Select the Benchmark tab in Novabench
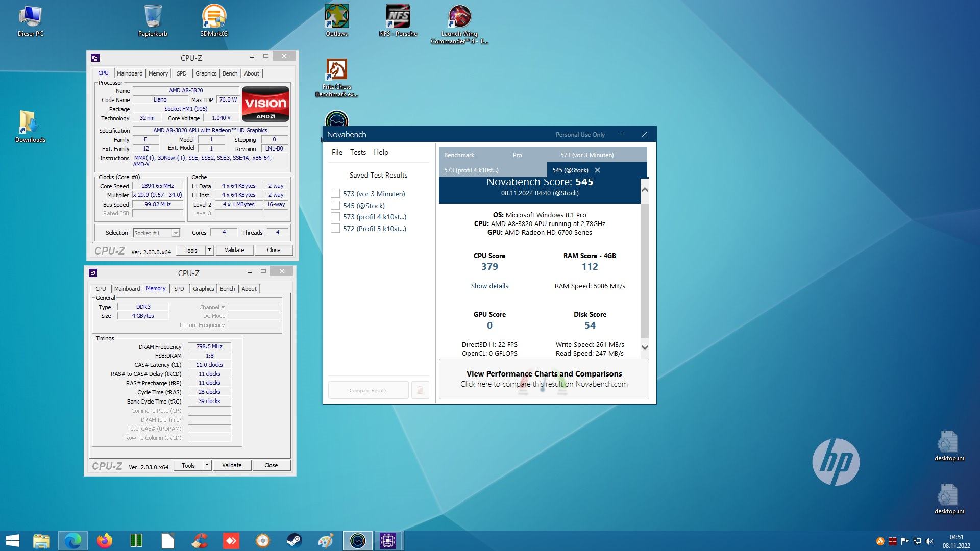Screen dimensions: 980x551 459,155
